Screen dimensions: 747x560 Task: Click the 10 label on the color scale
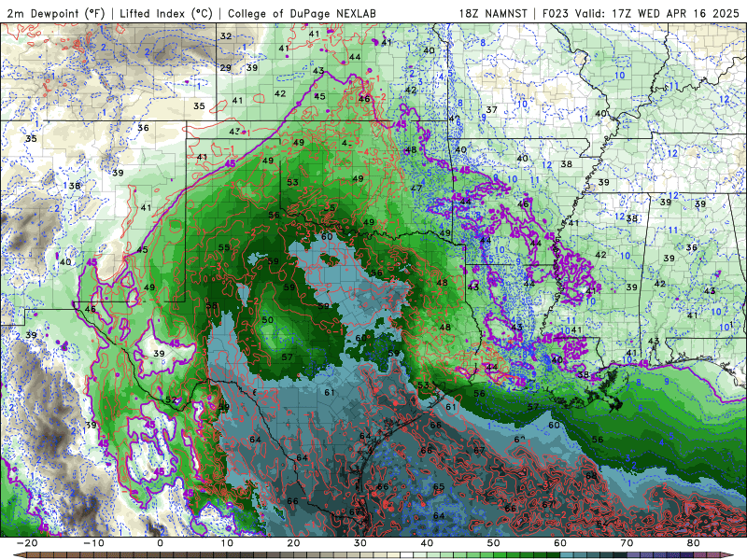pyautogui.click(x=227, y=543)
